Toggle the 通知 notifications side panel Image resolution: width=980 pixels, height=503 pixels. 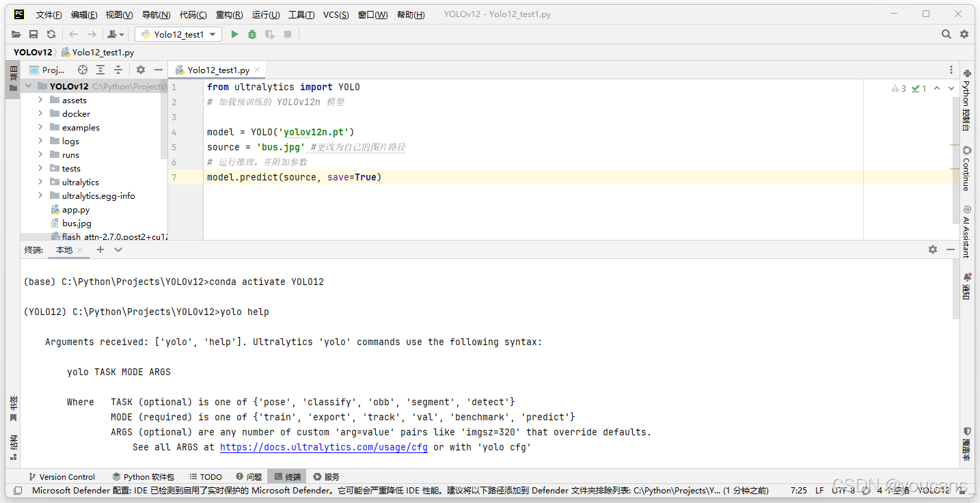click(x=966, y=286)
